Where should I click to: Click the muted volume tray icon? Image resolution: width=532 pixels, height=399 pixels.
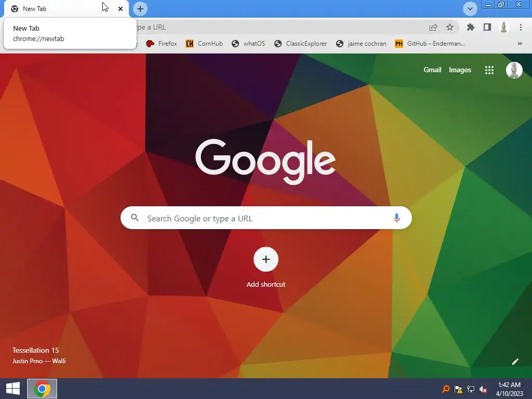click(483, 389)
